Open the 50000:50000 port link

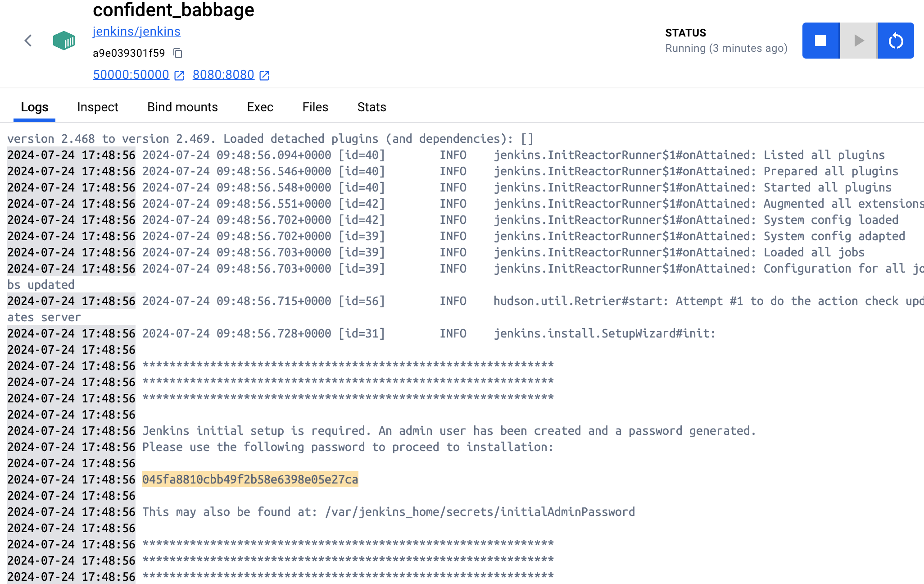(x=131, y=75)
